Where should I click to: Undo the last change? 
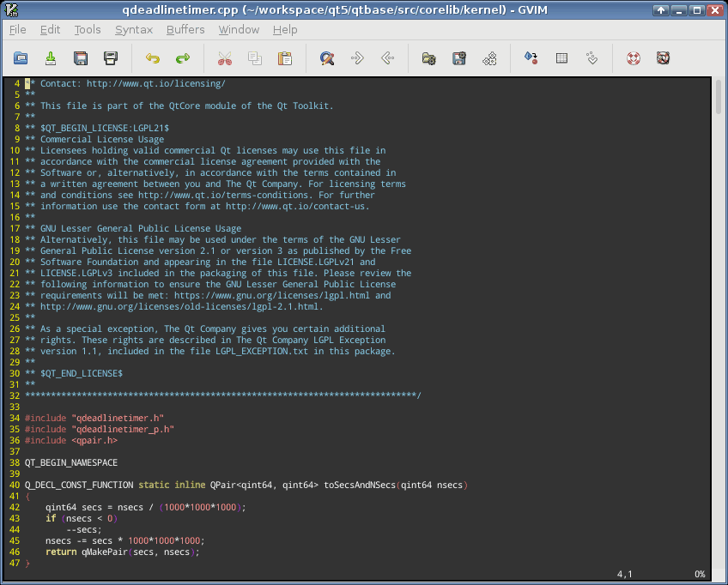[153, 58]
